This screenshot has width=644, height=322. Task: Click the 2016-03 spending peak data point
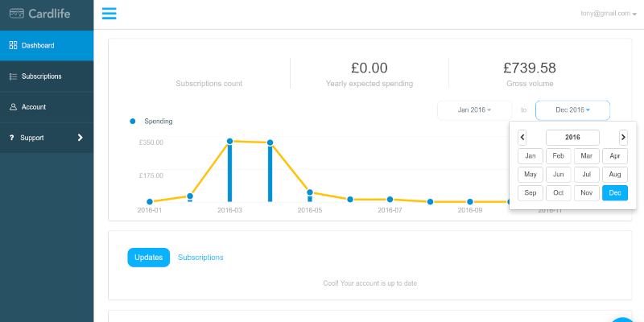[x=229, y=142]
